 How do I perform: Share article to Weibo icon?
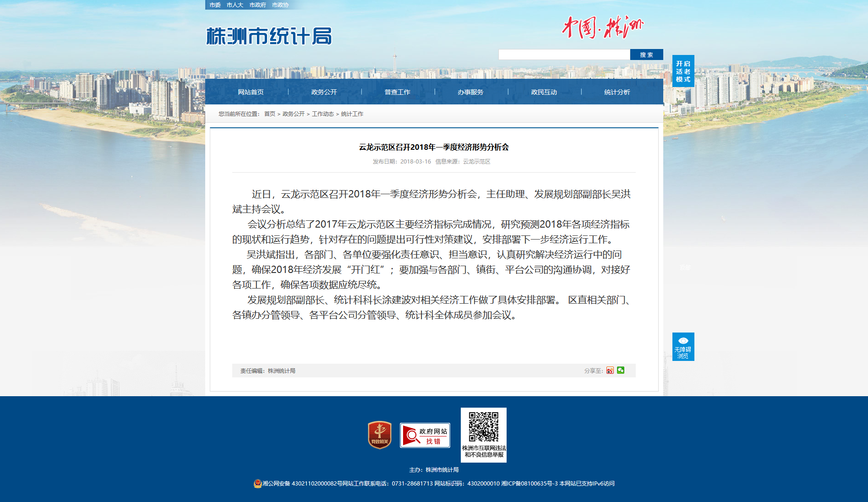[610, 371]
